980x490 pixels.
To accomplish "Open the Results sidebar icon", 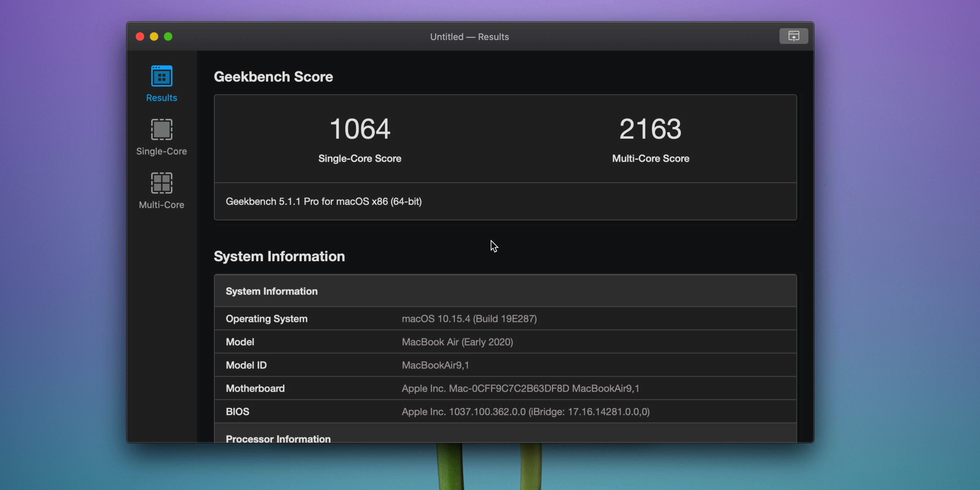I will tap(161, 76).
